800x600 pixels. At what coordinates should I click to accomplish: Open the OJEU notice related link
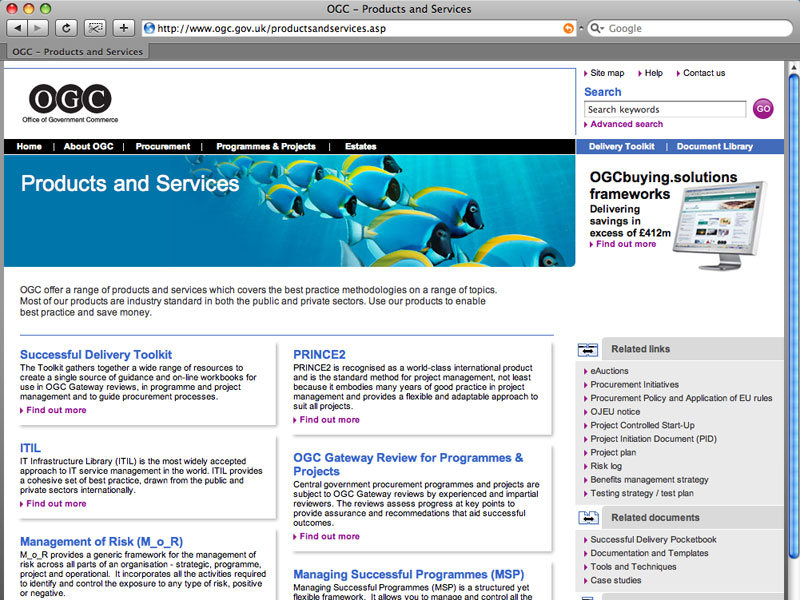pyautogui.click(x=615, y=412)
